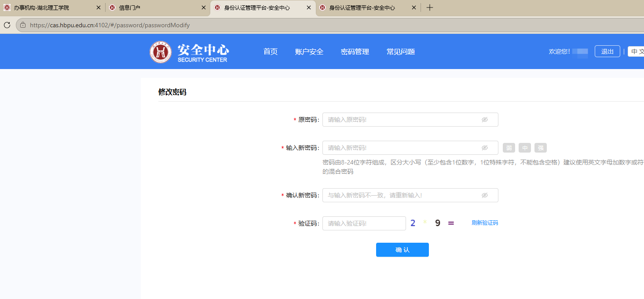Click the site info lock icon
Screen dimensions: 644x299
(23, 25)
